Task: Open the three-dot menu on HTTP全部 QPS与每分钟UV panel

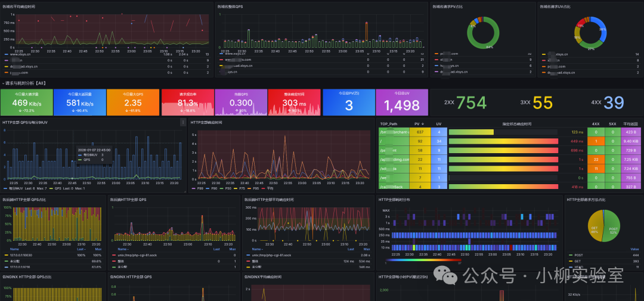Action: coord(183,122)
